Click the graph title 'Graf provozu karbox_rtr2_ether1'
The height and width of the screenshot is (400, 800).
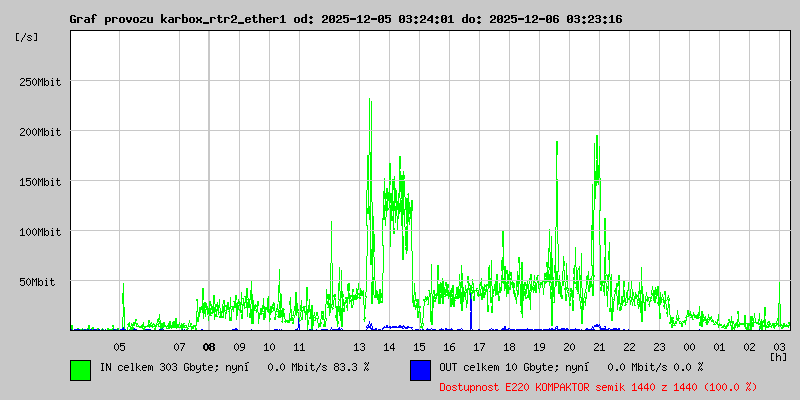(x=177, y=19)
